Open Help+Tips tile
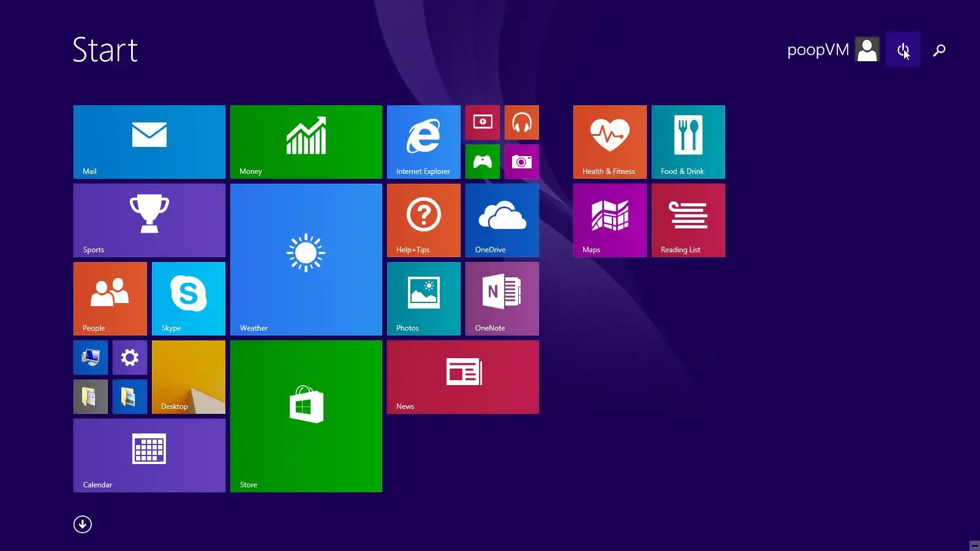980x551 pixels. tap(424, 220)
